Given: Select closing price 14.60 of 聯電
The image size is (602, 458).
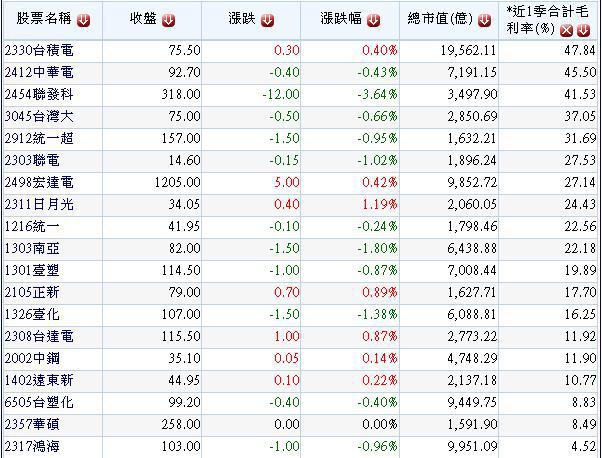Looking at the screenshot, I should (184, 160).
